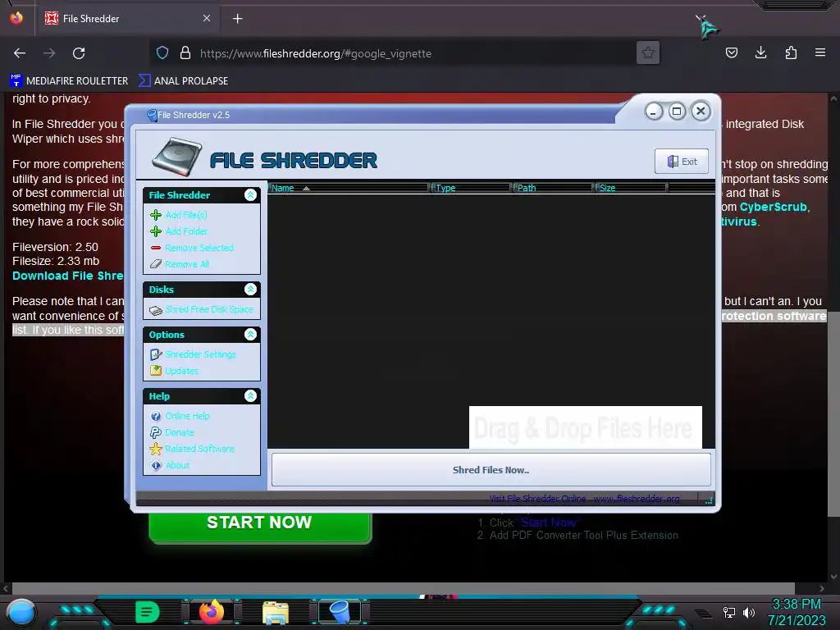Click the Shred Free Disk Space drive icon
840x630 pixels.
coord(156,310)
